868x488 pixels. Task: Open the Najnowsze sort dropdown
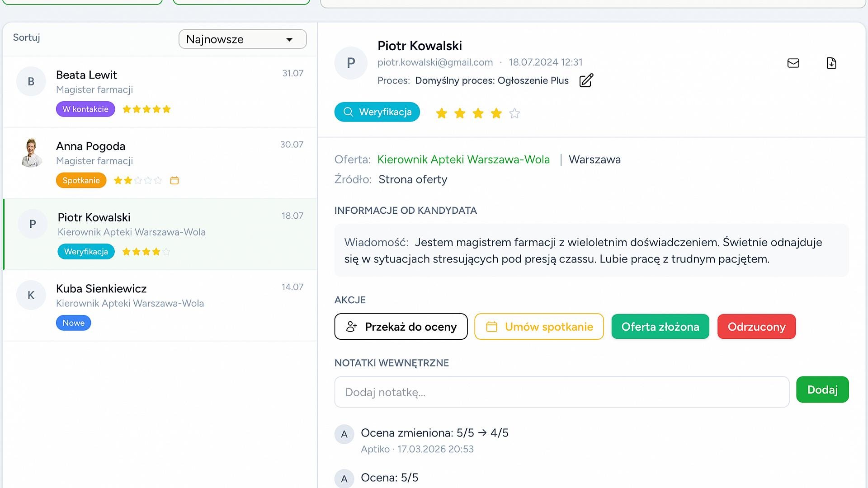pos(242,39)
